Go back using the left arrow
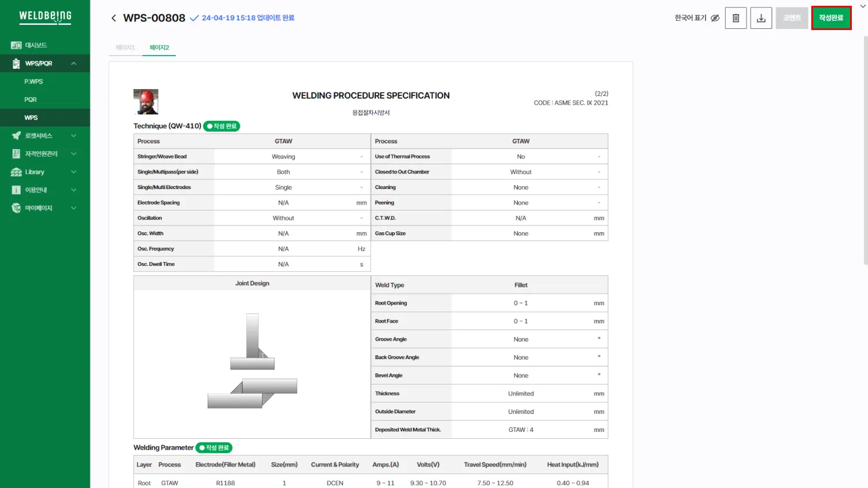This screenshot has width=868, height=488. [x=113, y=18]
